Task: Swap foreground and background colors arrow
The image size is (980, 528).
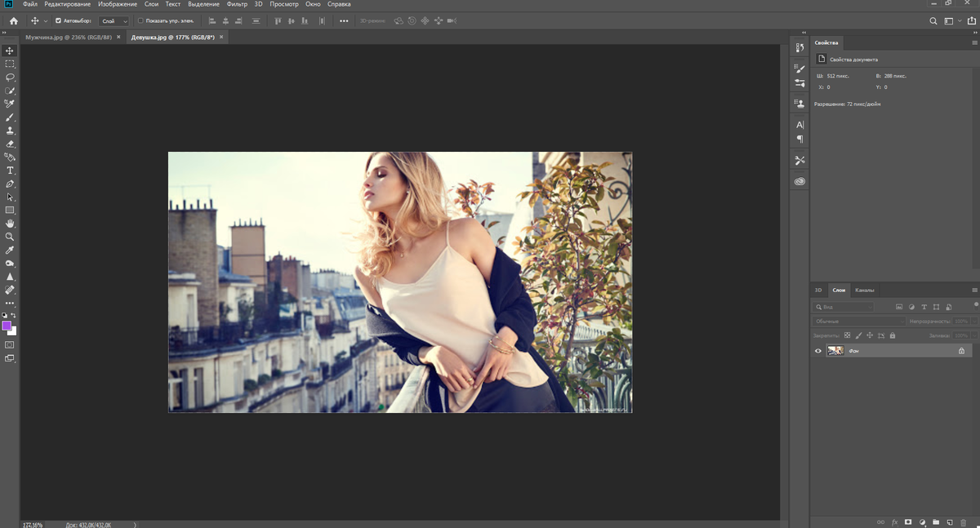Action: 14,315
